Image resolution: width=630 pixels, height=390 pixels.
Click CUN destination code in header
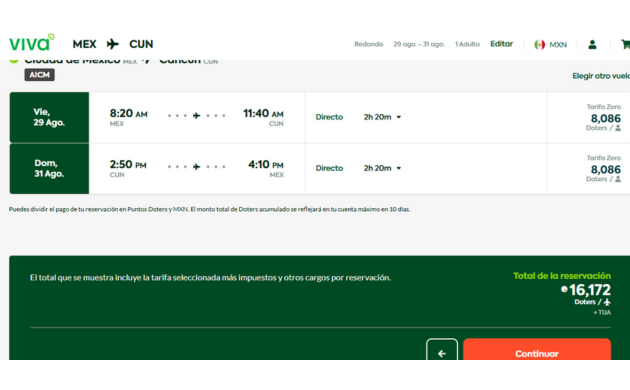141,44
